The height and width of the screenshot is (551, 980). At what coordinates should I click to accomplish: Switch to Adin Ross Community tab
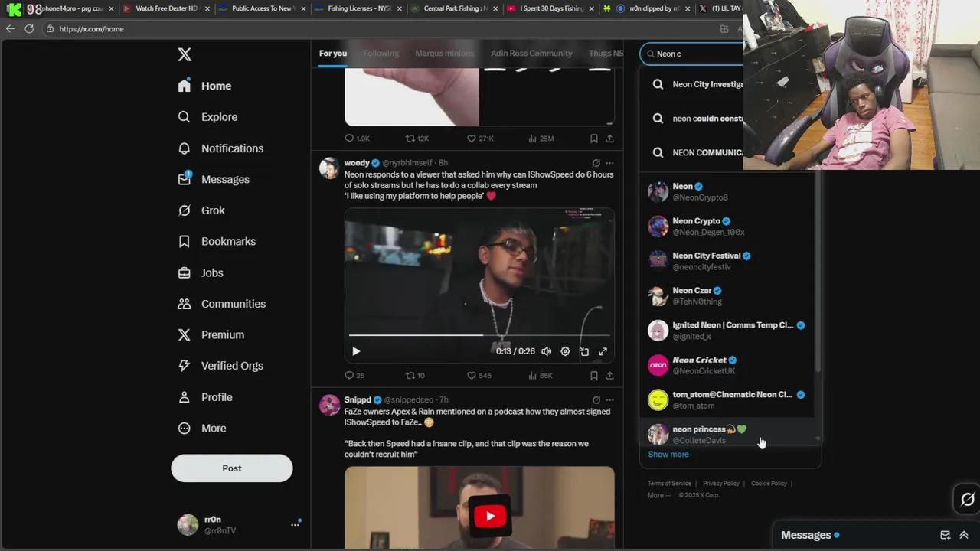531,54
